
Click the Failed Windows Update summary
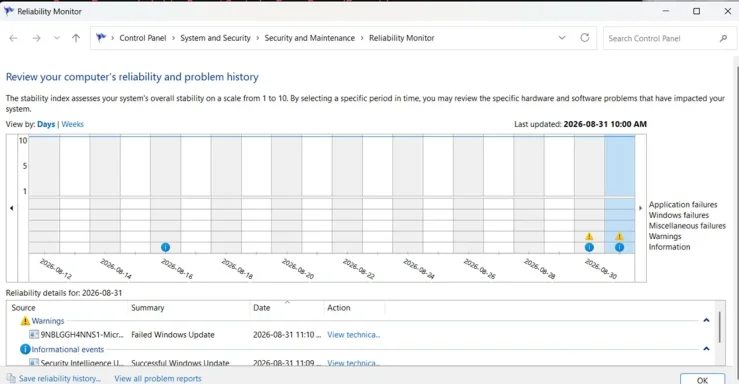[x=172, y=335]
